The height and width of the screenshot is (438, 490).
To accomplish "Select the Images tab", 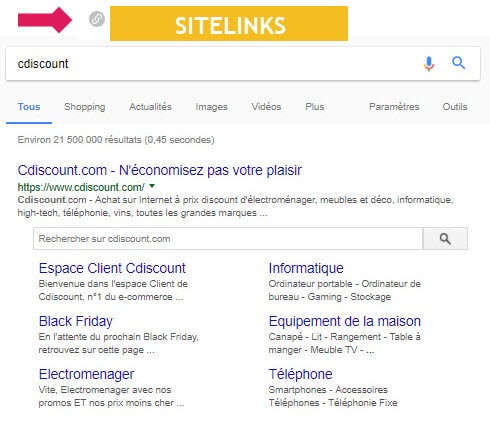I will point(211,107).
